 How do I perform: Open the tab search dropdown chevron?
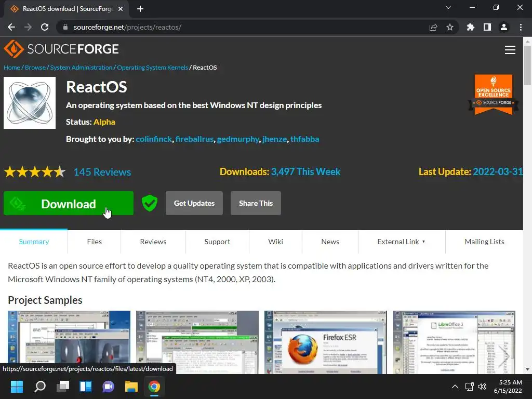click(x=448, y=7)
